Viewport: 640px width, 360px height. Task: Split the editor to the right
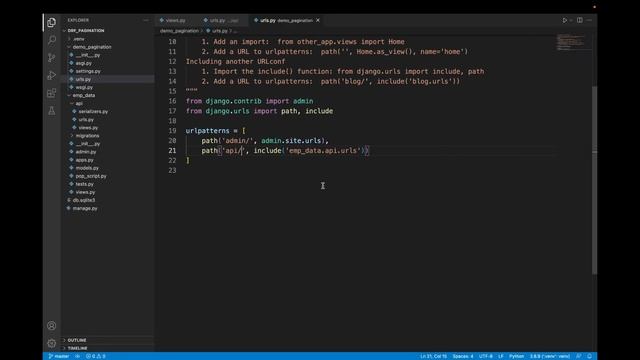580,20
